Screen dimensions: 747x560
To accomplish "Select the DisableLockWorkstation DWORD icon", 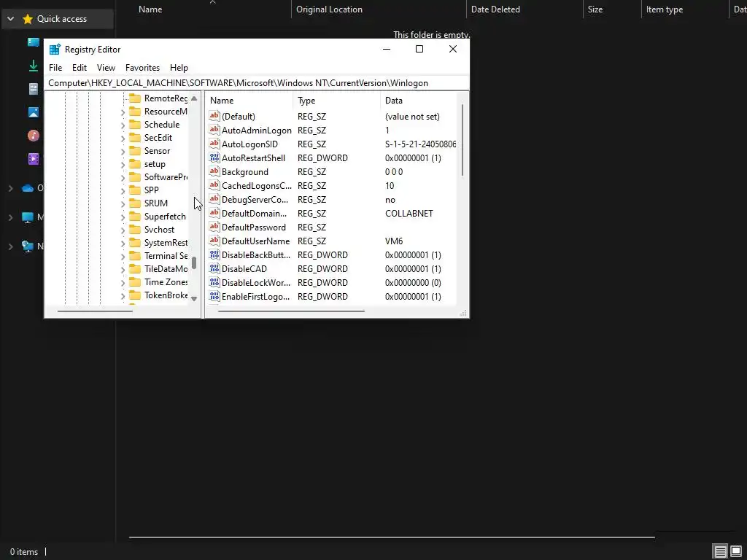I will point(214,282).
